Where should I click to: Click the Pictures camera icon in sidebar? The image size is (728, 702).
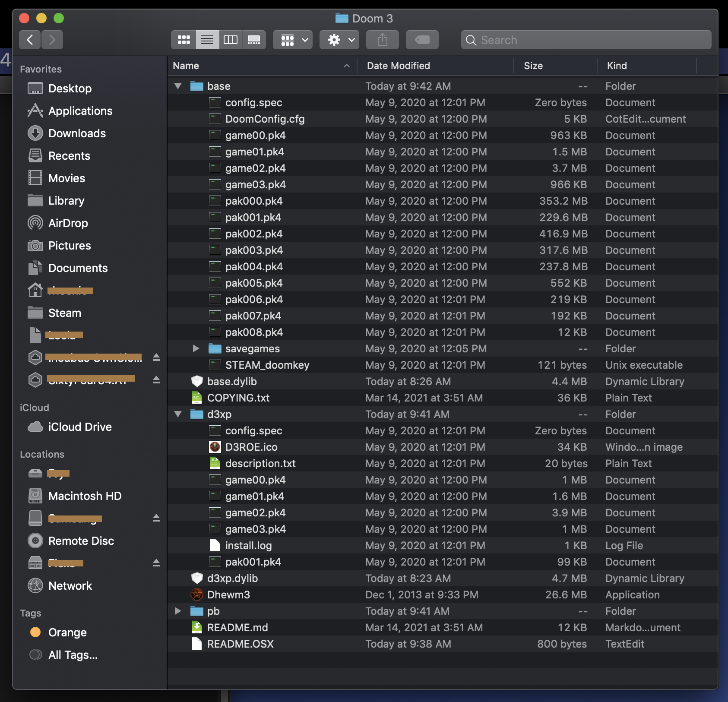(x=35, y=246)
